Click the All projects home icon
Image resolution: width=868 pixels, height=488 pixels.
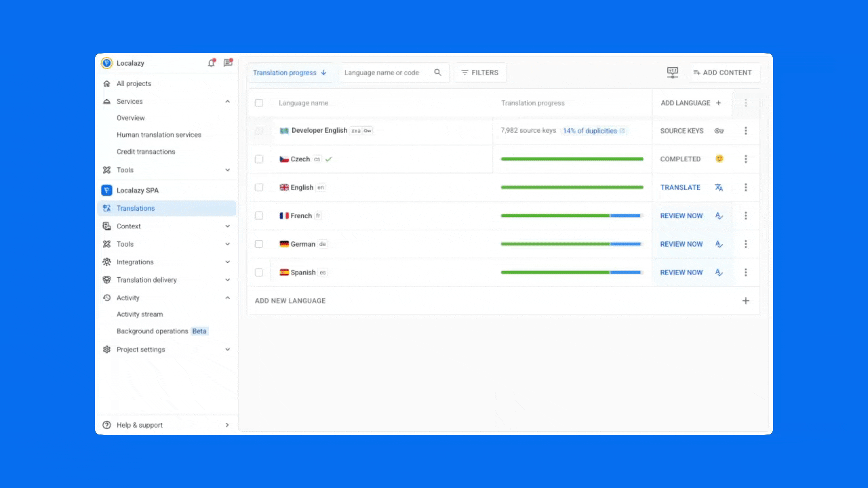tap(106, 83)
